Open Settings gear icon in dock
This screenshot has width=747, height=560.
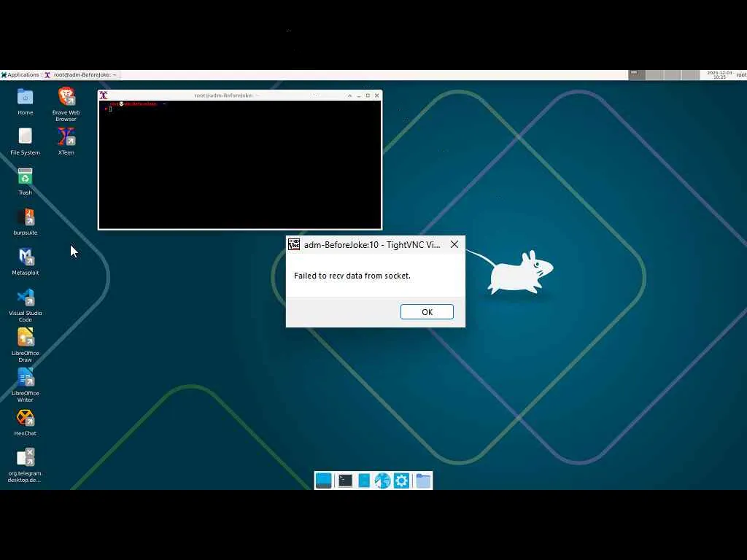401,481
